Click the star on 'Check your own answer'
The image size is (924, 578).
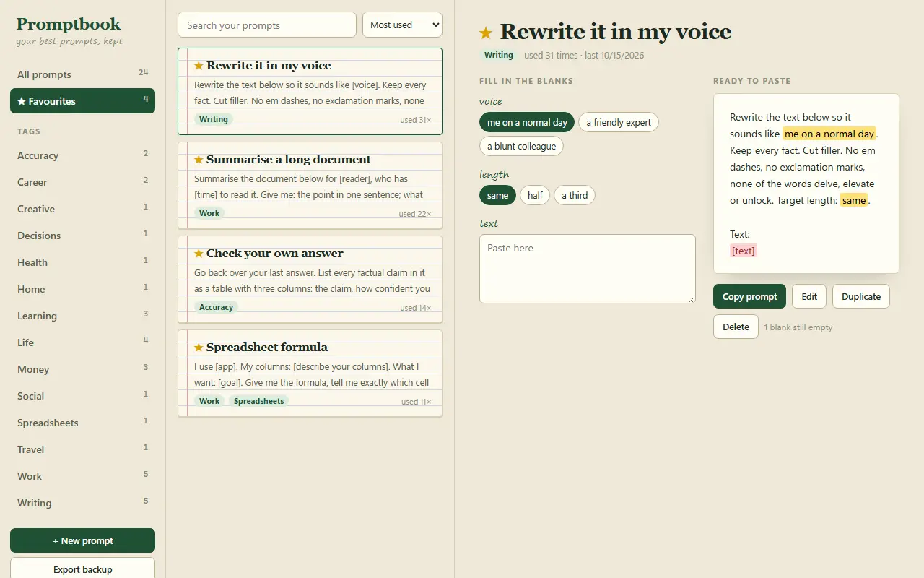(199, 254)
